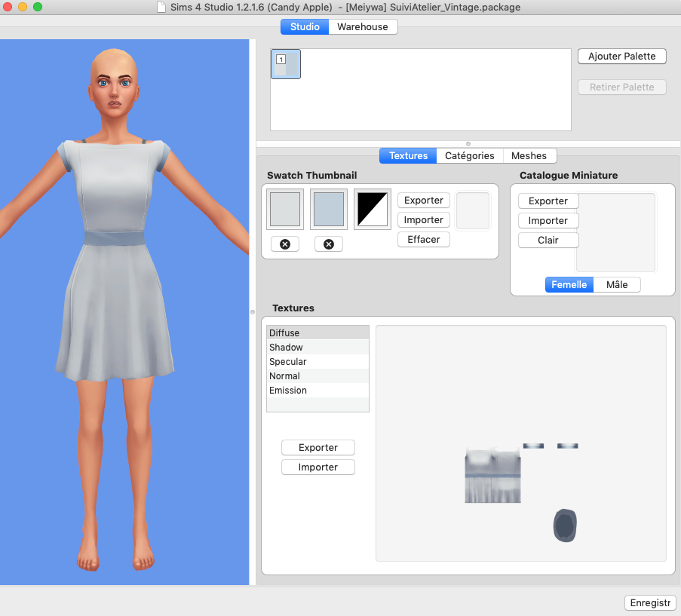The height and width of the screenshot is (616, 681).
Task: Open the Catégories tab
Action: pyautogui.click(x=469, y=155)
